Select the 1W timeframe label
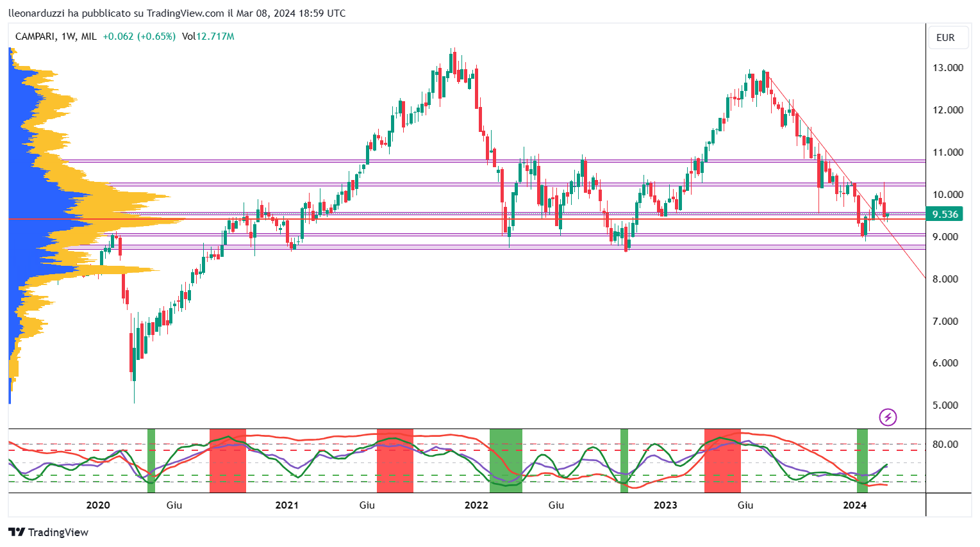This screenshot has width=980, height=547. pyautogui.click(x=69, y=37)
